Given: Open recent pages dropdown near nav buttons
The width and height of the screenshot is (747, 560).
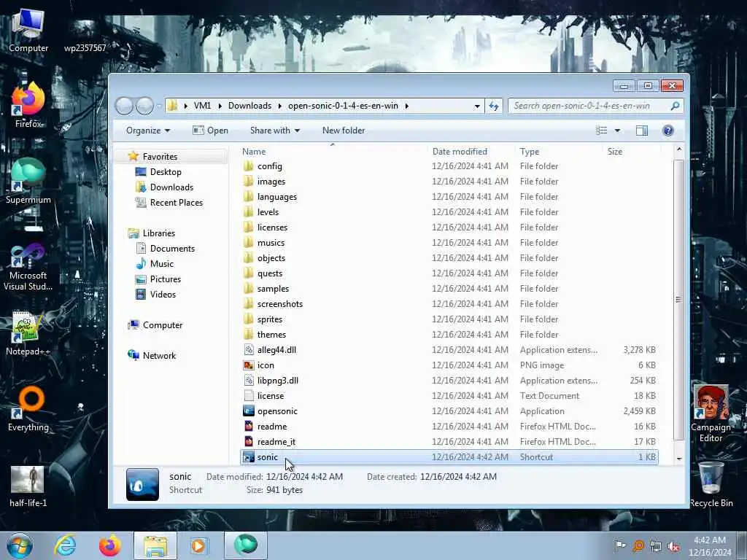Looking at the screenshot, I should pyautogui.click(x=158, y=106).
